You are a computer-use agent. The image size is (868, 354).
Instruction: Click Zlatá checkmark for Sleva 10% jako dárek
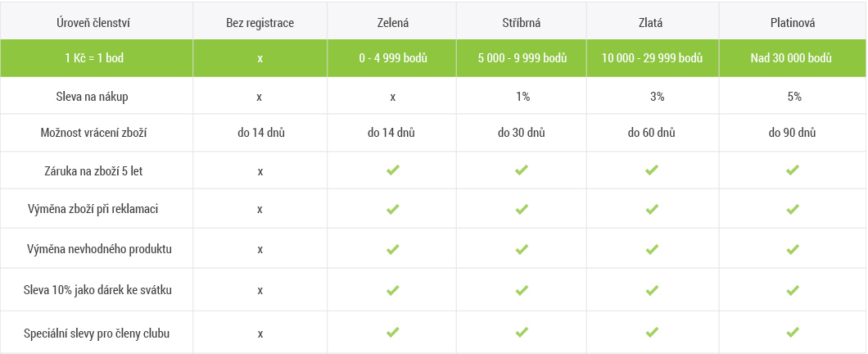(x=652, y=290)
